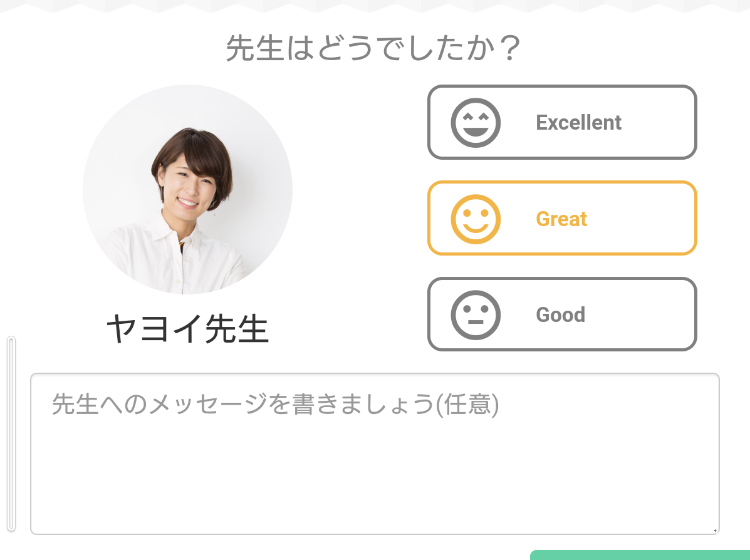Click the vertical scrollbar on the left edge

(x=11, y=433)
